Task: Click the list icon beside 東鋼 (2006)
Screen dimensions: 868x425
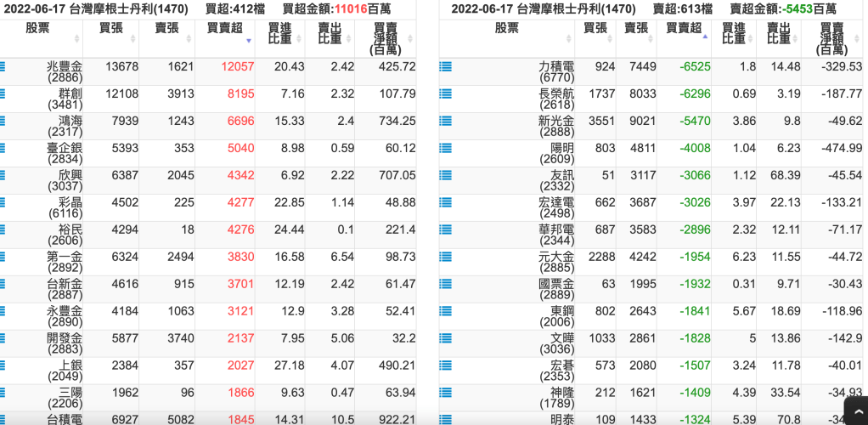Action: [x=445, y=311]
